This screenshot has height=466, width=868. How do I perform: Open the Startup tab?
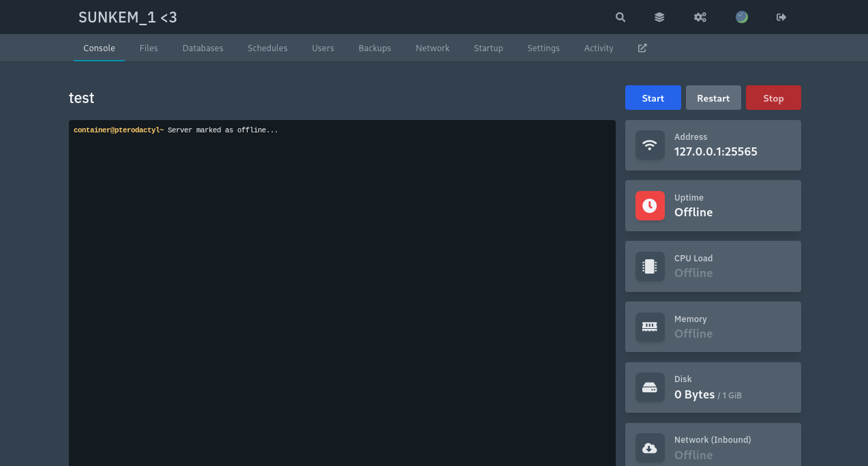pyautogui.click(x=488, y=48)
